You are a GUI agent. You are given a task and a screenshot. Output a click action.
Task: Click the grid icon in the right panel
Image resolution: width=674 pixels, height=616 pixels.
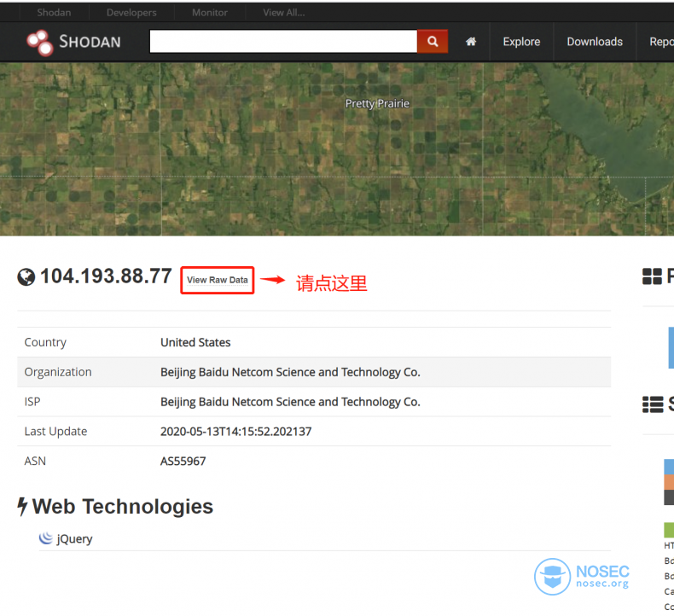[652, 276]
